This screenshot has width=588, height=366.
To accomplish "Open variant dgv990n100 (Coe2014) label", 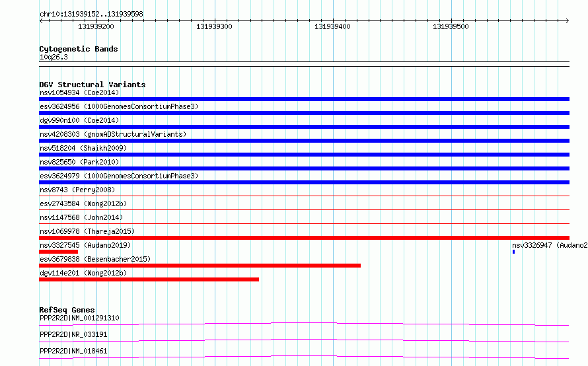I will coord(79,120).
